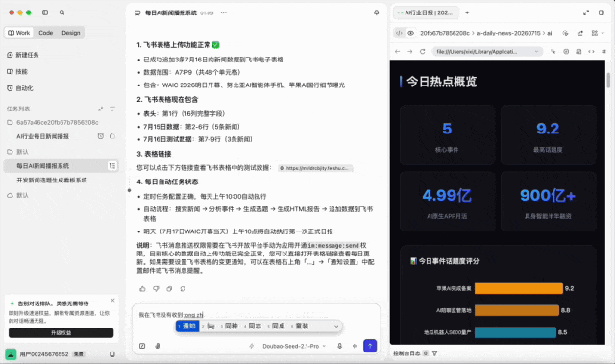Viewport: 615px width, 364px height.
Task: Switch to the Work tab
Action: click(19, 33)
